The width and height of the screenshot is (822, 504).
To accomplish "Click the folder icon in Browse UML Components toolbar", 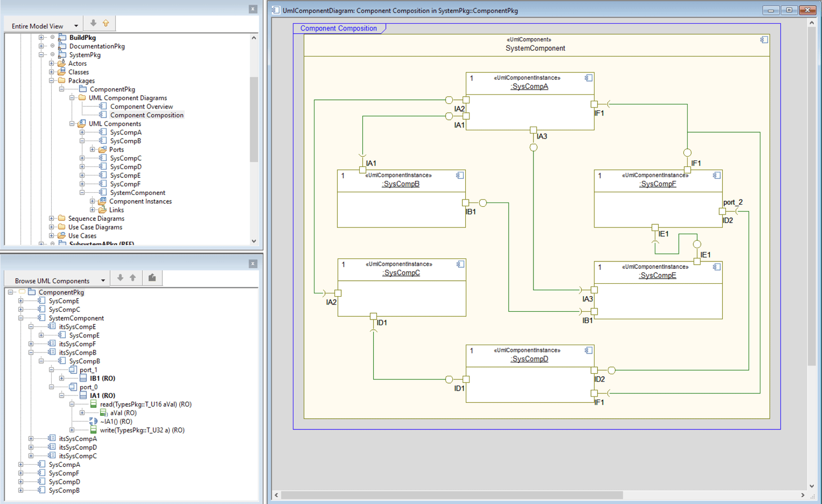I will [x=152, y=278].
